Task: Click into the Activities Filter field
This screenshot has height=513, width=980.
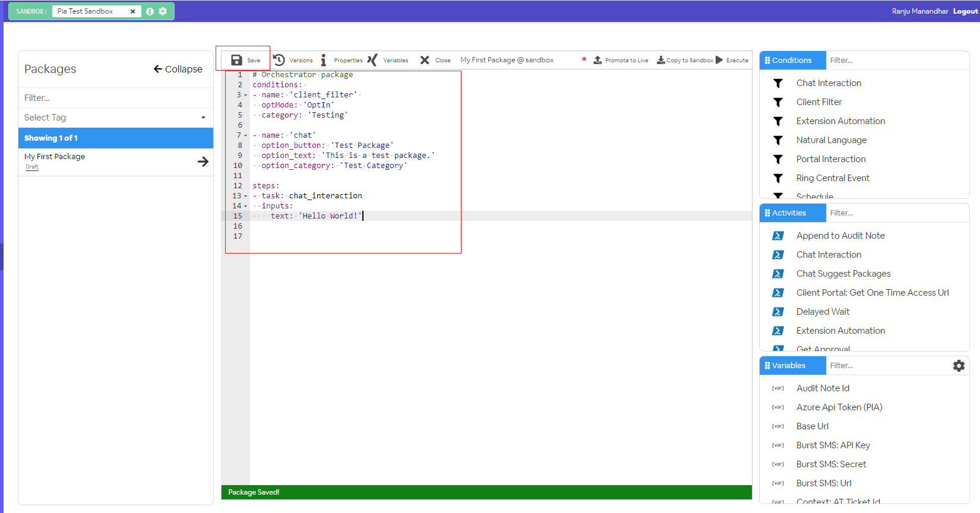Action: click(x=897, y=213)
